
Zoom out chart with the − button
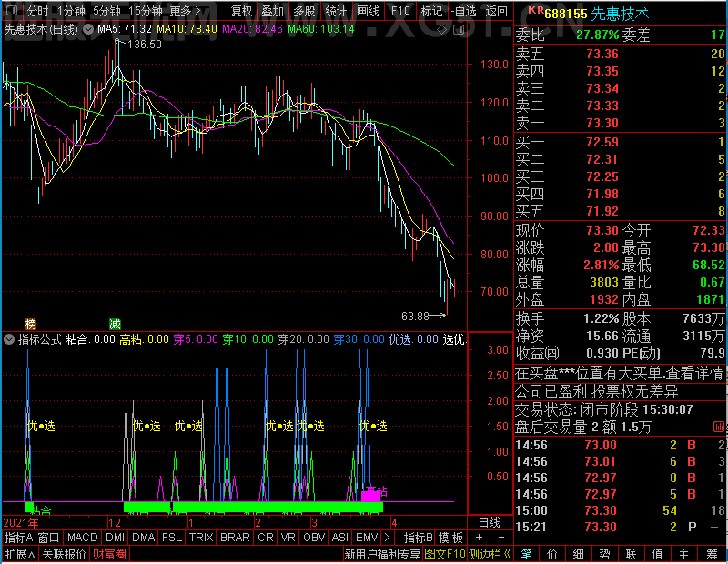click(x=501, y=538)
